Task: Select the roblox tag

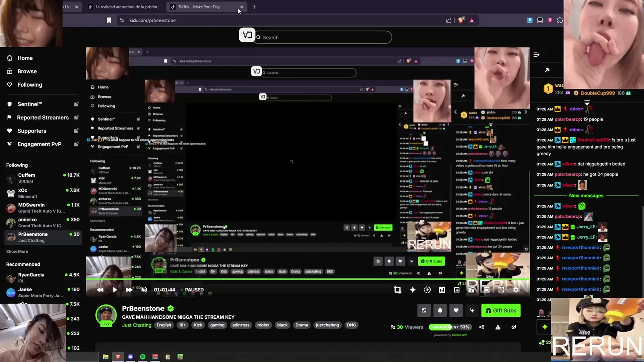Action: [x=263, y=325]
